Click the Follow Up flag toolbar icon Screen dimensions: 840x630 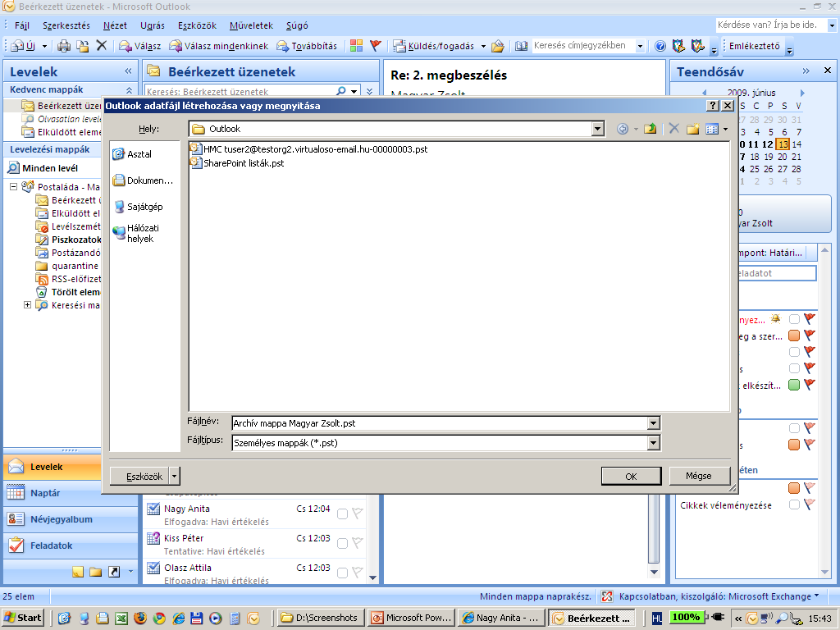pos(375,46)
